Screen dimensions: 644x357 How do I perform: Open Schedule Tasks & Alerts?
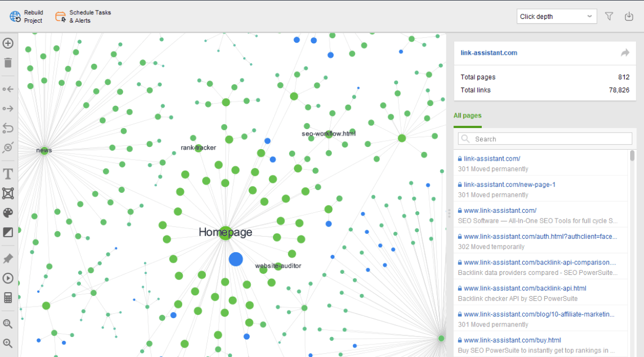click(83, 17)
